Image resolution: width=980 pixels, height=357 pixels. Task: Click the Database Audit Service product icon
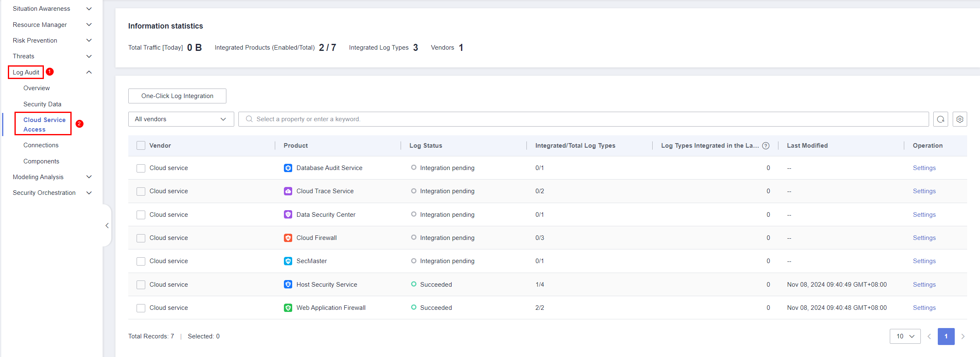coord(288,168)
